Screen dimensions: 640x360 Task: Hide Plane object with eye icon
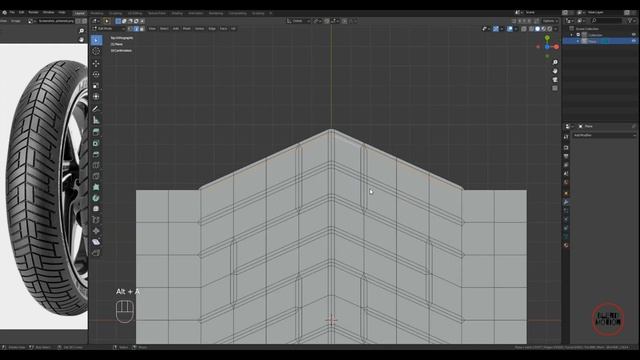point(633,41)
